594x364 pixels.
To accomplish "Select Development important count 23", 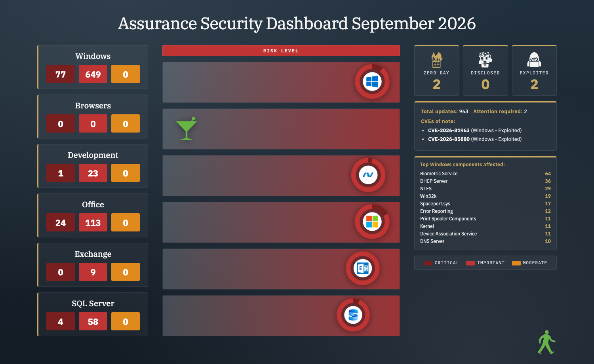I will [x=93, y=173].
